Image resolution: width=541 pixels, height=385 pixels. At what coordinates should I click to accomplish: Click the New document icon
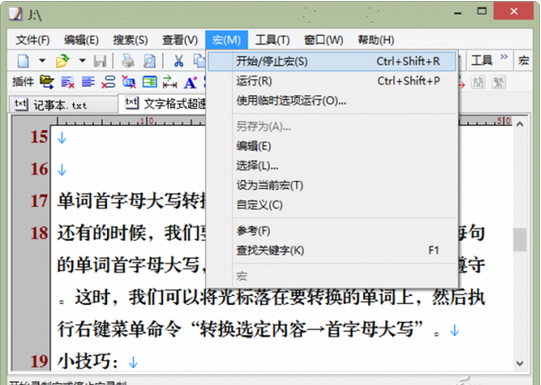[23, 61]
